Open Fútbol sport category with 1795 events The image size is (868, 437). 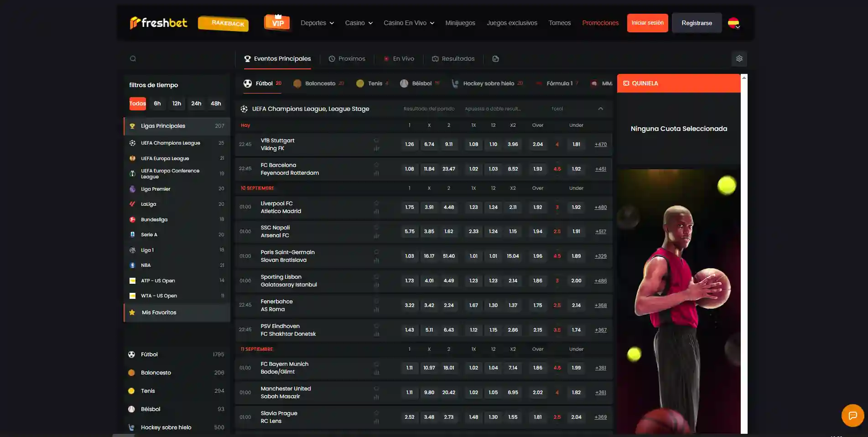click(177, 354)
